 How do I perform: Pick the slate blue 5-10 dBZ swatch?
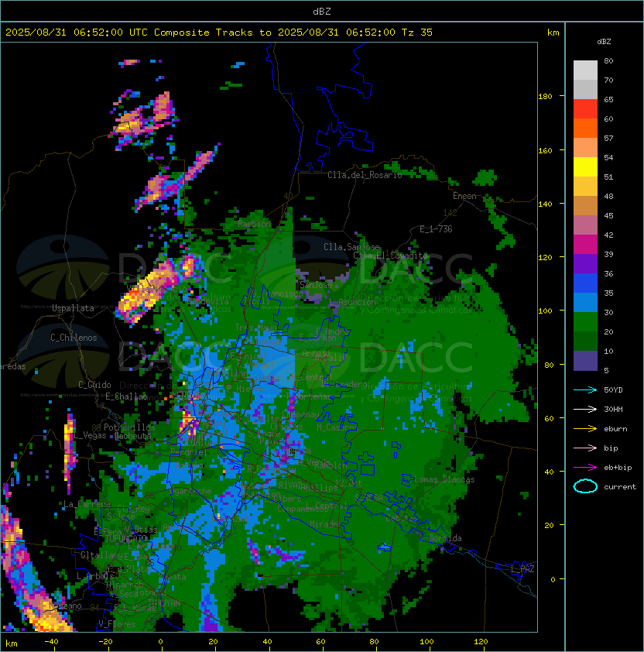pos(585,361)
